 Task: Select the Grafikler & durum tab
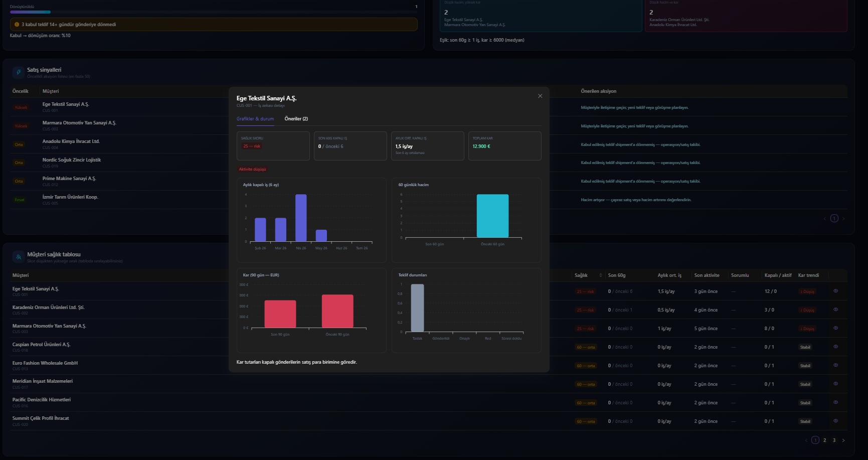255,119
